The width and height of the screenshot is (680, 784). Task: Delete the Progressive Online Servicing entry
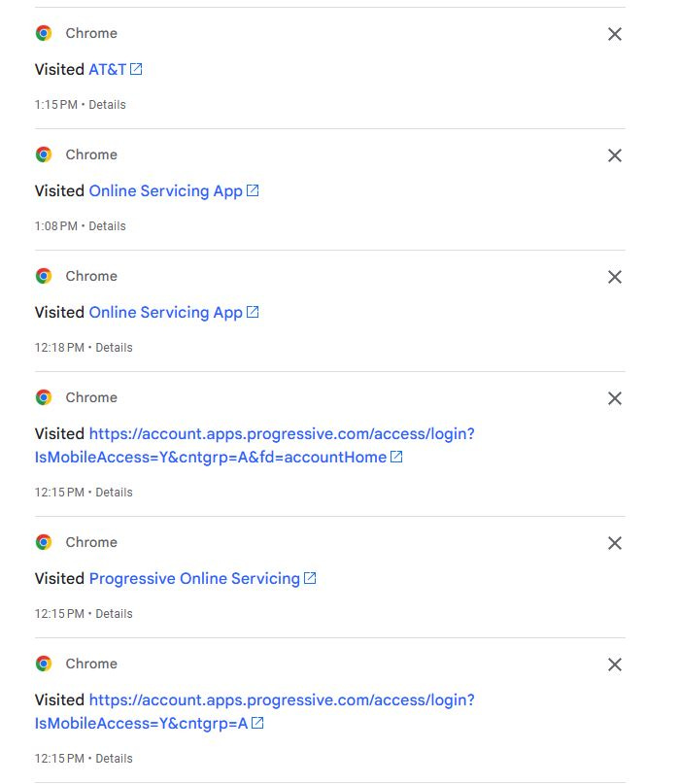[x=614, y=543]
